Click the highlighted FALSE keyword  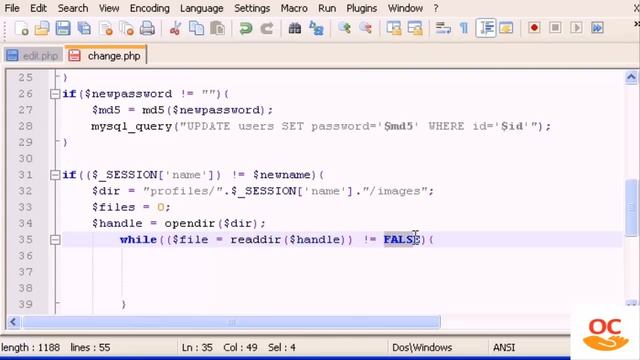[401, 240]
